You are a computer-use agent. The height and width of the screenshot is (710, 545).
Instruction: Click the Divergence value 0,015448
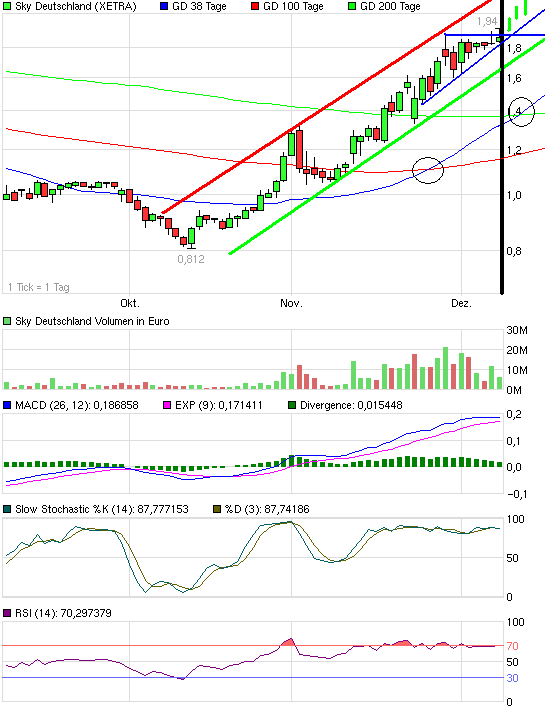tap(380, 405)
